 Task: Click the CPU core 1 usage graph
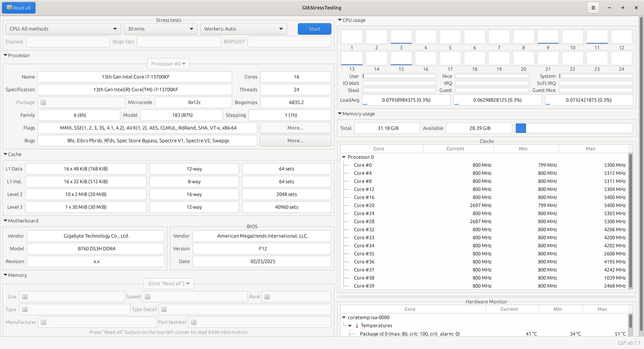352,37
